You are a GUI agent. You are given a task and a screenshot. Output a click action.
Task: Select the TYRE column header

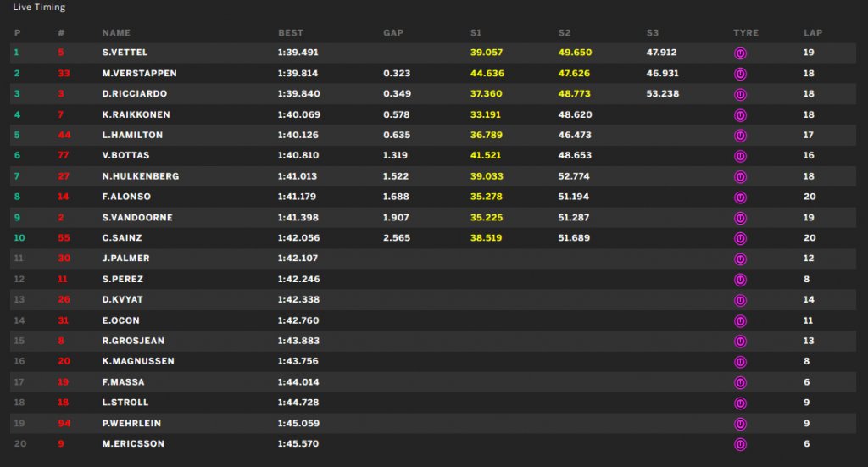(x=746, y=33)
